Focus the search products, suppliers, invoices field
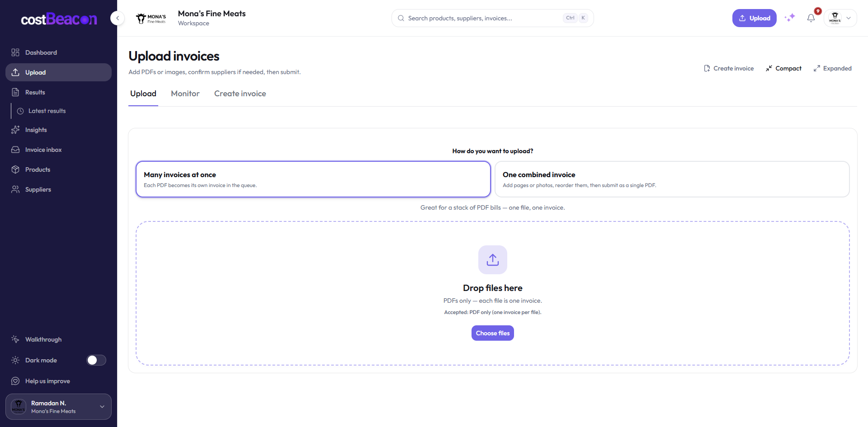This screenshot has height=427, width=868. coord(492,18)
